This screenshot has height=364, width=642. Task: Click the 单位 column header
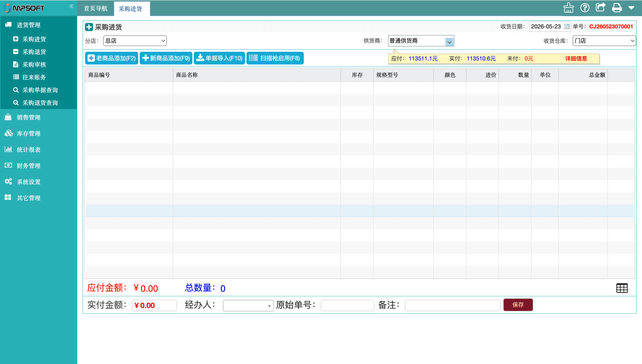click(x=545, y=75)
